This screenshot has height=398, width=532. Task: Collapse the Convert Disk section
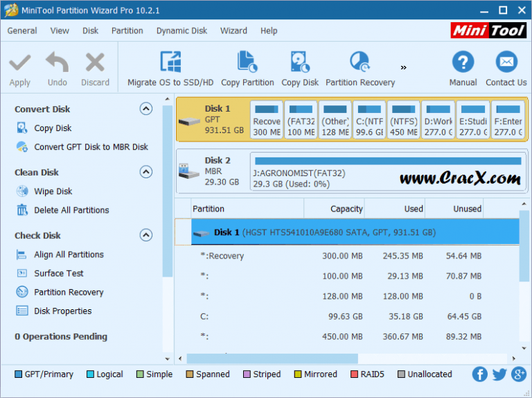coord(145,109)
